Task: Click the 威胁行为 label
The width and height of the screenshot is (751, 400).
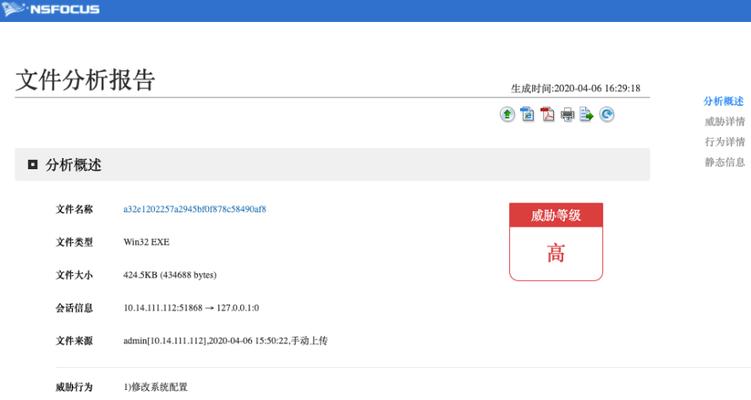Action: 74,387
